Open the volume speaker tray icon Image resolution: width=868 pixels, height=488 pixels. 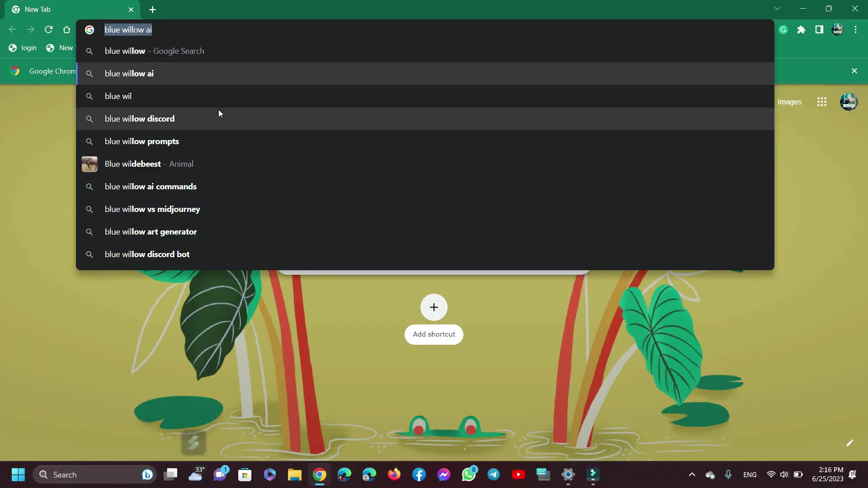[x=784, y=474]
